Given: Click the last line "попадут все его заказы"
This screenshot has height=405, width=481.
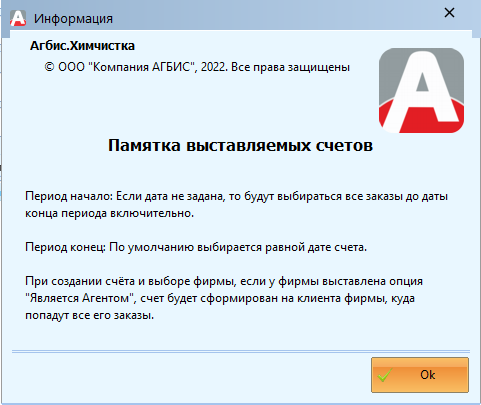Looking at the screenshot, I should [90, 315].
